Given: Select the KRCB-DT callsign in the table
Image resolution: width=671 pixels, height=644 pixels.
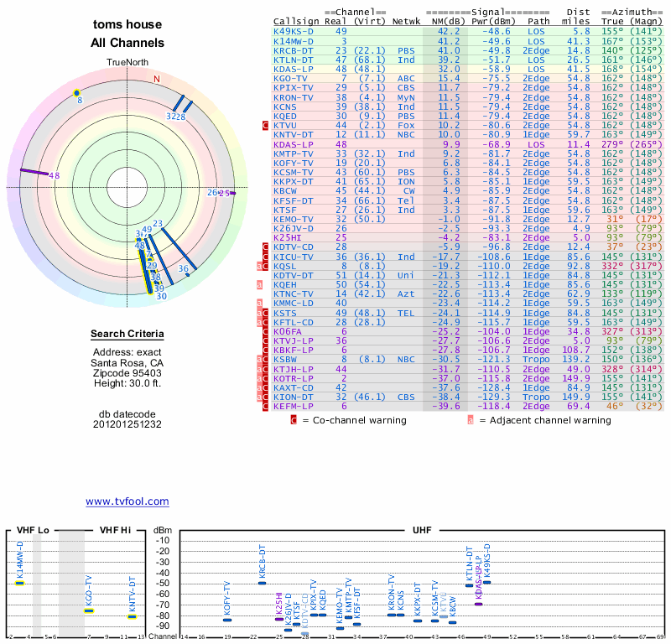Looking at the screenshot, I should pyautogui.click(x=294, y=50).
